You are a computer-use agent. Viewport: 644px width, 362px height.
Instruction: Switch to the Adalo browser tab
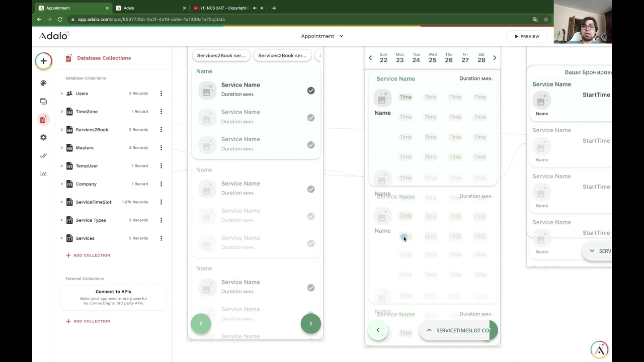coord(150,8)
